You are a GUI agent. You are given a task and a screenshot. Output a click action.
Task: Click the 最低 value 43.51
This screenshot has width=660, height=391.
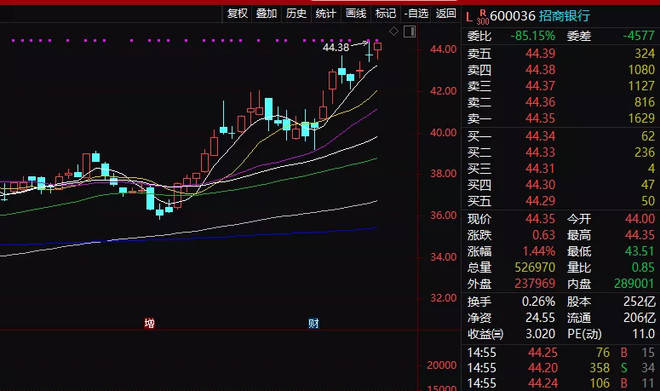click(x=640, y=251)
